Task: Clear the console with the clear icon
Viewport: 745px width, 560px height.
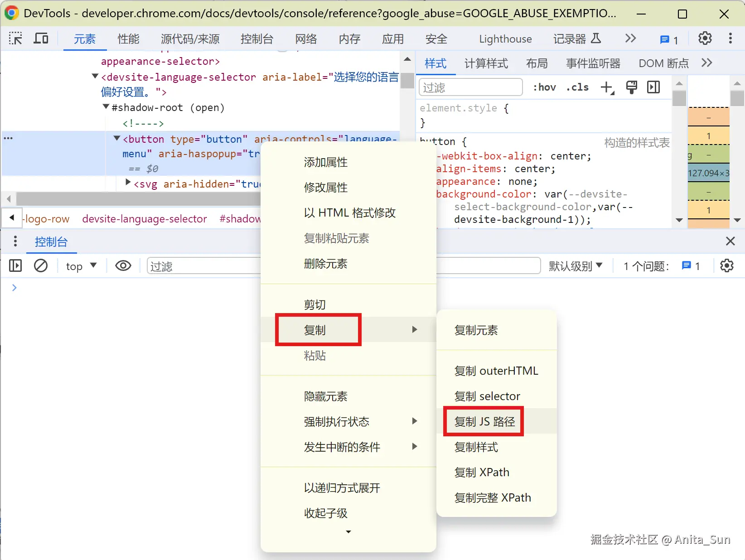Action: [x=41, y=266]
